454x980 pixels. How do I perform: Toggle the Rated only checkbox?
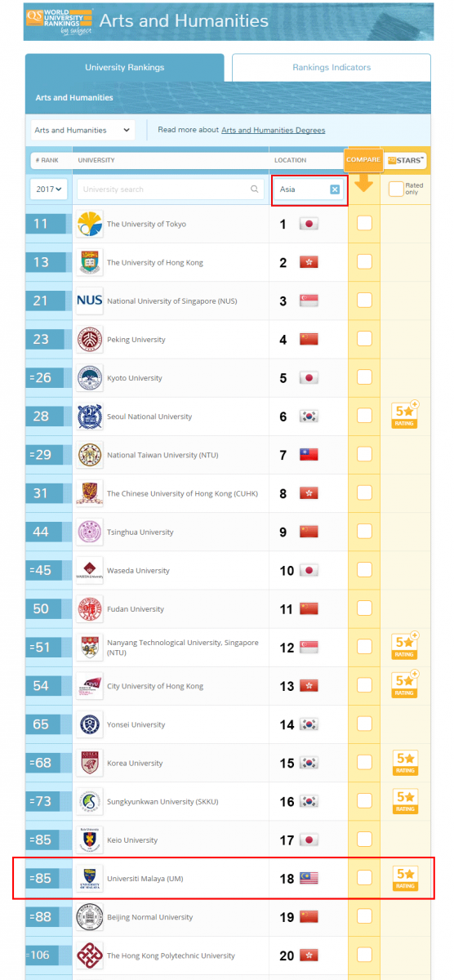396,189
